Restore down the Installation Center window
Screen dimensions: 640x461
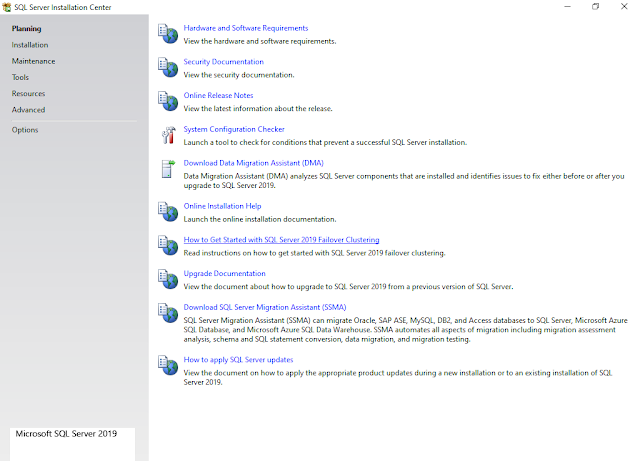(596, 7)
